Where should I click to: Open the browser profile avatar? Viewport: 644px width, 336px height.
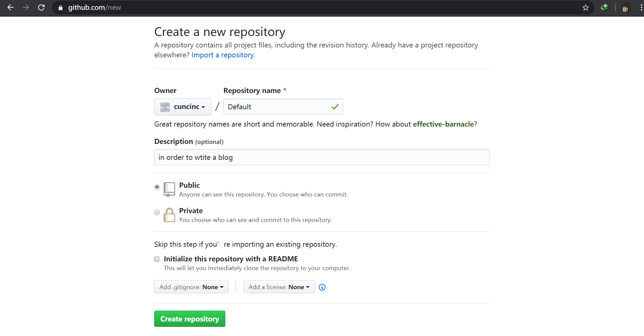click(625, 8)
